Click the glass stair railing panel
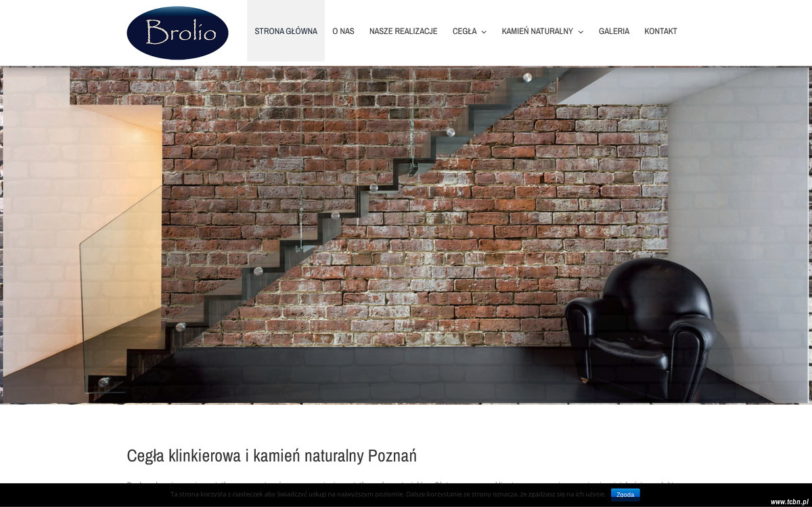The width and height of the screenshot is (812, 507). click(x=120, y=291)
